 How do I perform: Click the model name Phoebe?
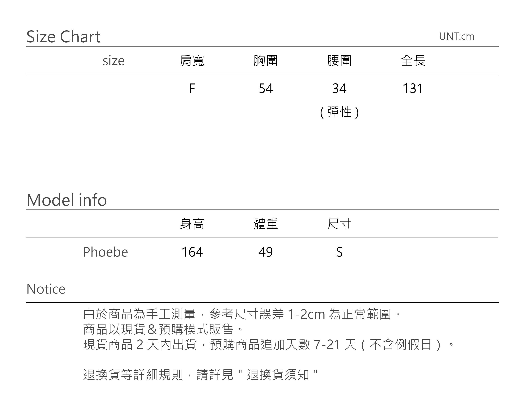pos(105,252)
